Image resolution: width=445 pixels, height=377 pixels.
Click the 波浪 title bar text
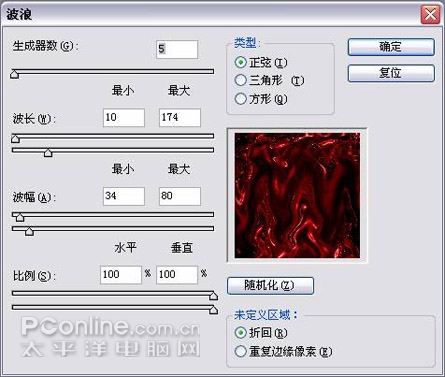pyautogui.click(x=19, y=14)
